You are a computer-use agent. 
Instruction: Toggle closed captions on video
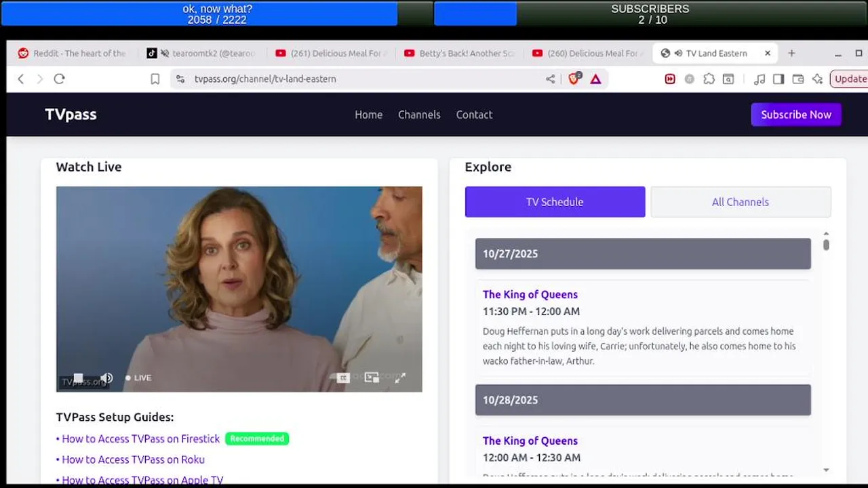(343, 378)
